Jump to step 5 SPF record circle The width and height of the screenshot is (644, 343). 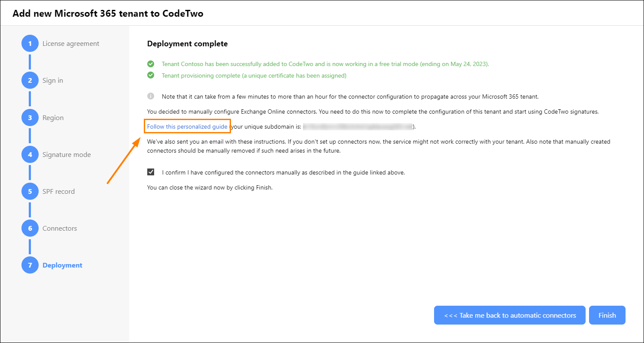30,191
